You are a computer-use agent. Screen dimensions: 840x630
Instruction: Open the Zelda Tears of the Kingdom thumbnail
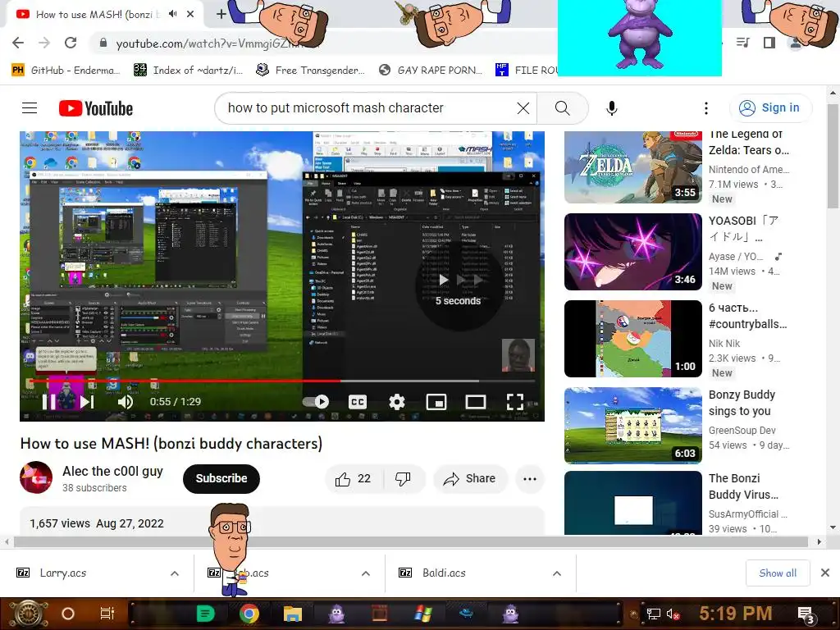click(632, 167)
